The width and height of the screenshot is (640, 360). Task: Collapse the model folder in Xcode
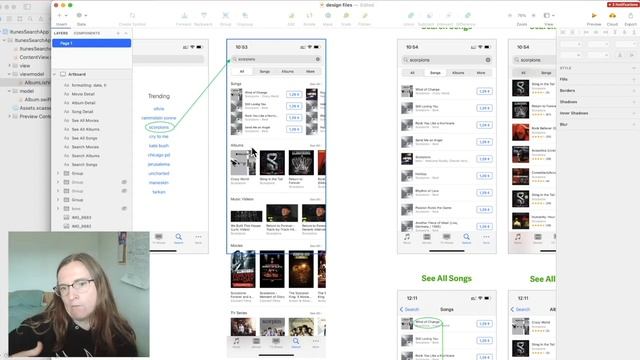[x=10, y=91]
